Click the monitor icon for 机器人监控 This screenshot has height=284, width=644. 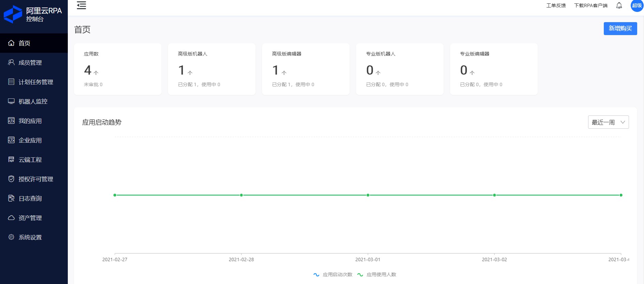point(11,101)
